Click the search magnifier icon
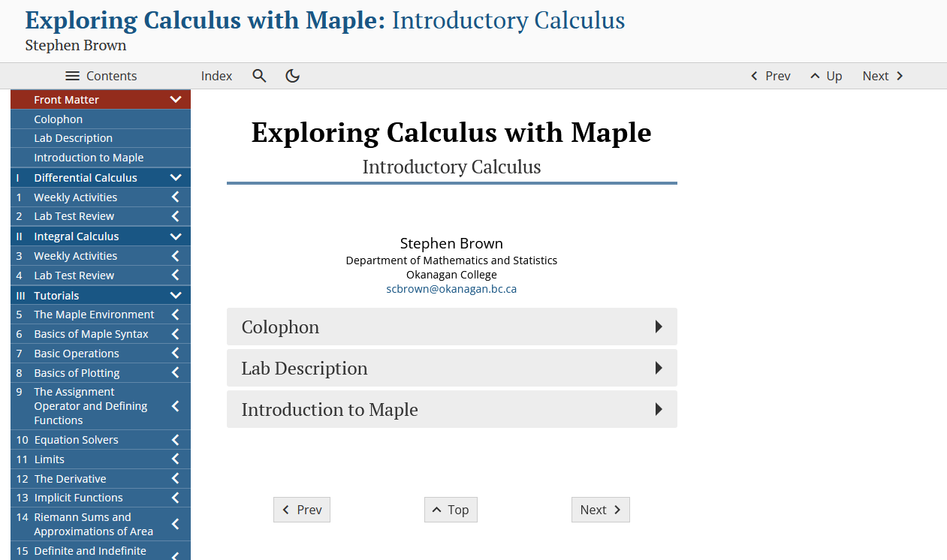Image resolution: width=947 pixels, height=560 pixels. point(259,76)
